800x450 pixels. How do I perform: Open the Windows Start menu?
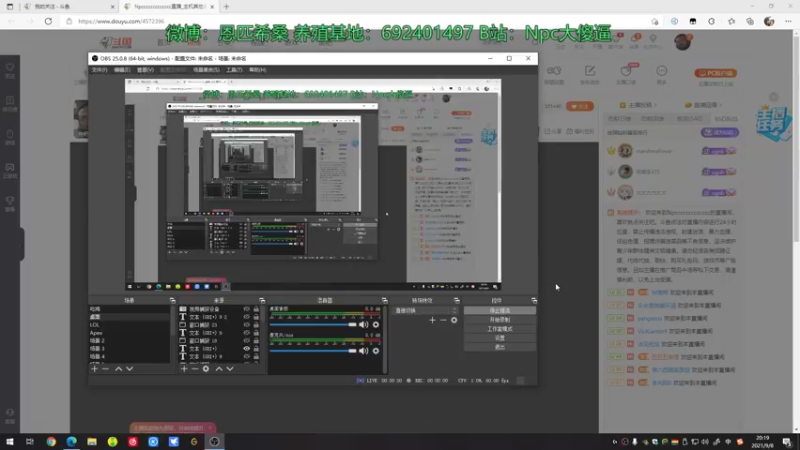10,441
